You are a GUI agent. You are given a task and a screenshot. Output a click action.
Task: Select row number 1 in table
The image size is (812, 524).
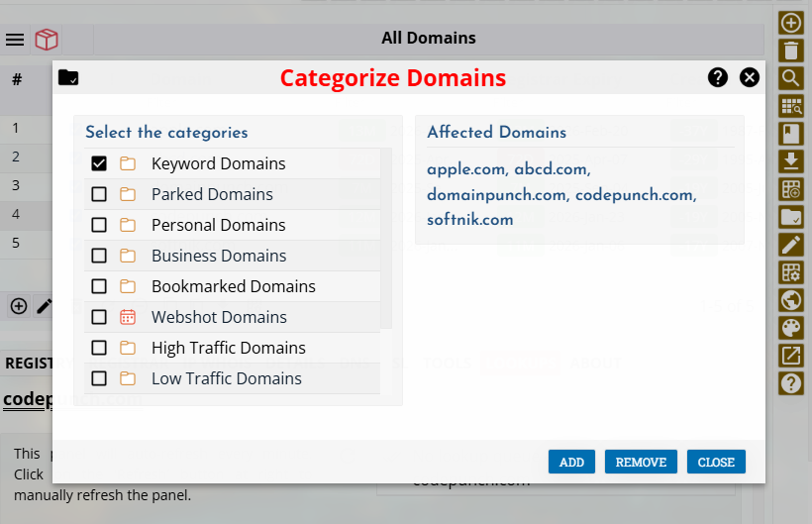tap(16, 128)
